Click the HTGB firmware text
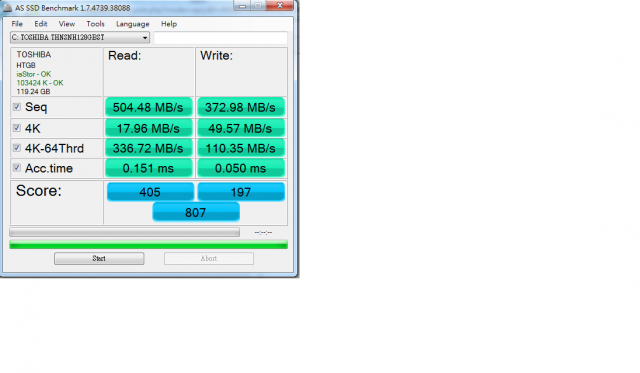The height and width of the screenshot is (373, 640). [x=26, y=65]
